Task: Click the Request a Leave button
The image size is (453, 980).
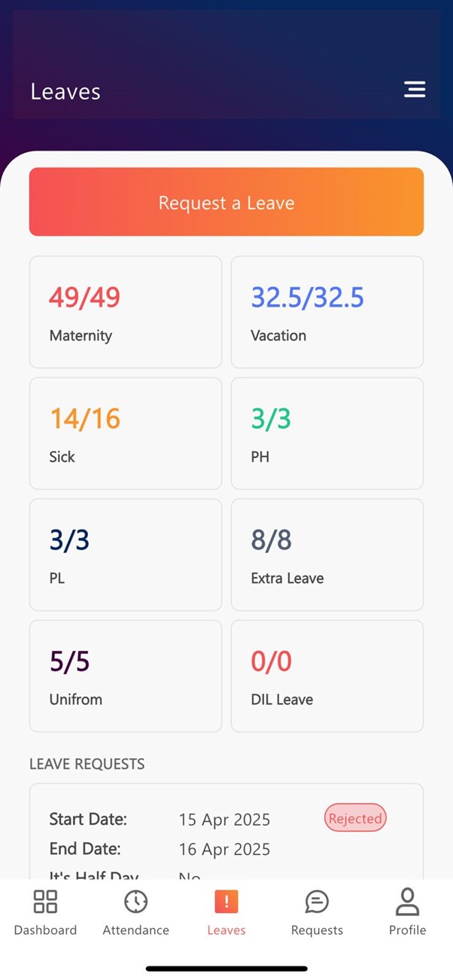Action: (226, 202)
